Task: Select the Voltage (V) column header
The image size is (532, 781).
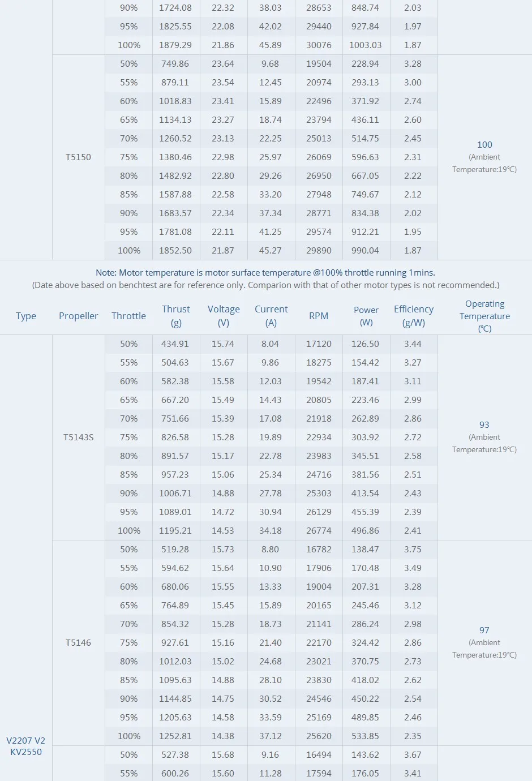Action: click(x=224, y=316)
